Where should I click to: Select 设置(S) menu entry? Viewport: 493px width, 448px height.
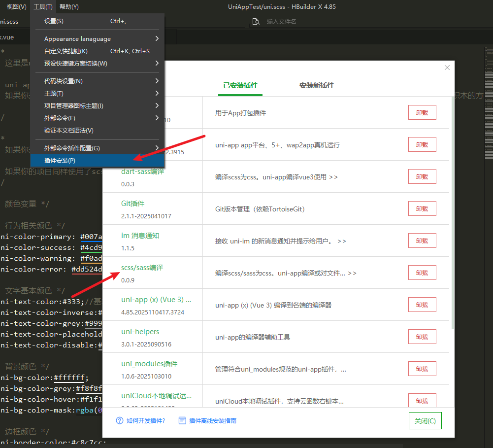coord(97,21)
